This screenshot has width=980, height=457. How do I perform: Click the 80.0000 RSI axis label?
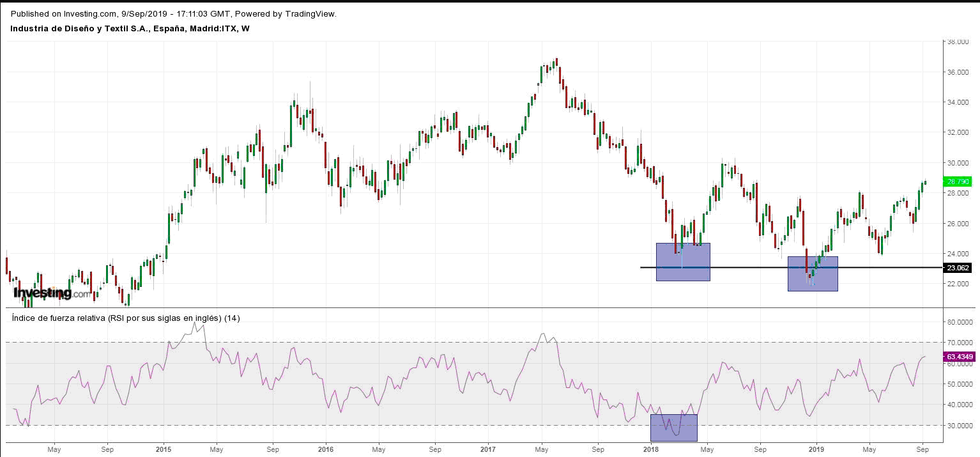point(960,323)
